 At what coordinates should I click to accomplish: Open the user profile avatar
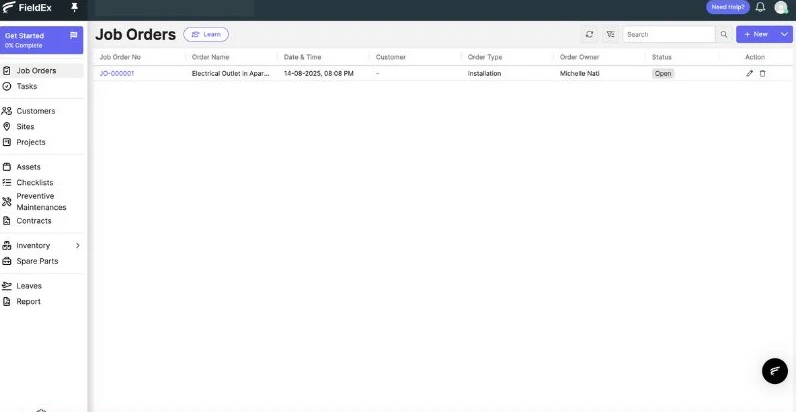(781, 7)
